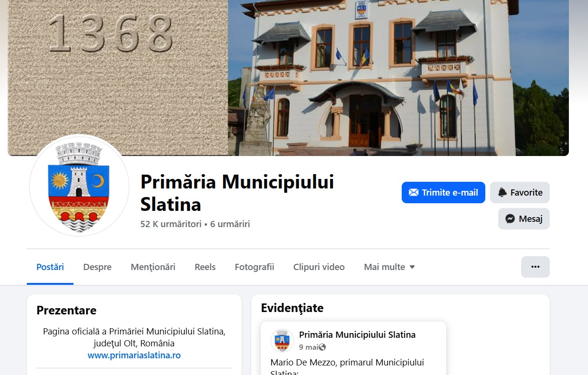Image resolution: width=588 pixels, height=375 pixels.
Task: Click the 52 K urmăritori link
Action: click(x=171, y=224)
